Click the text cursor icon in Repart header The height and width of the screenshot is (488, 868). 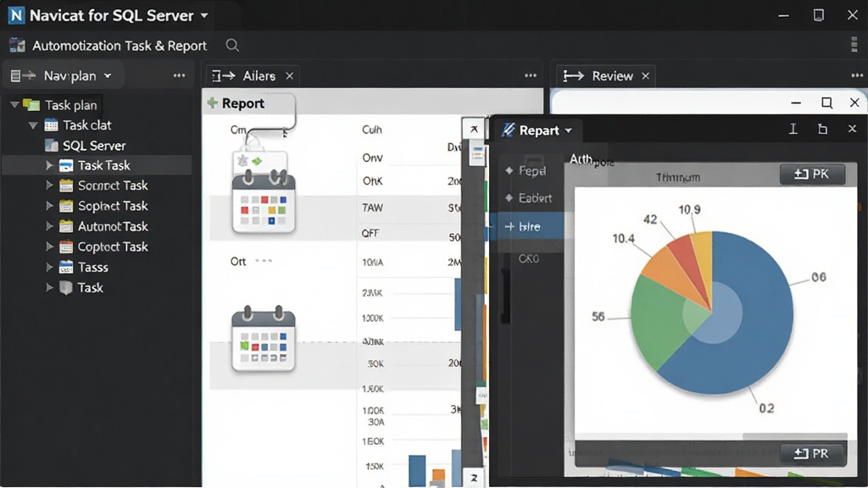793,129
